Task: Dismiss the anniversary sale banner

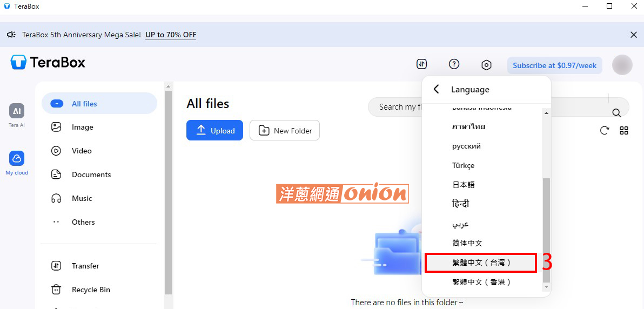Action: (634, 35)
